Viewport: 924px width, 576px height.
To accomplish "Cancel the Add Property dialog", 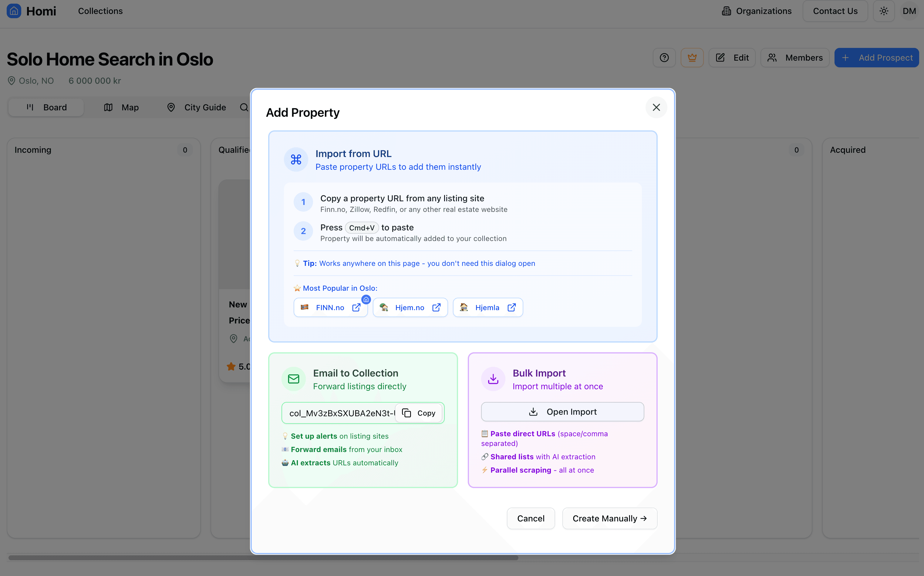I will (x=531, y=518).
